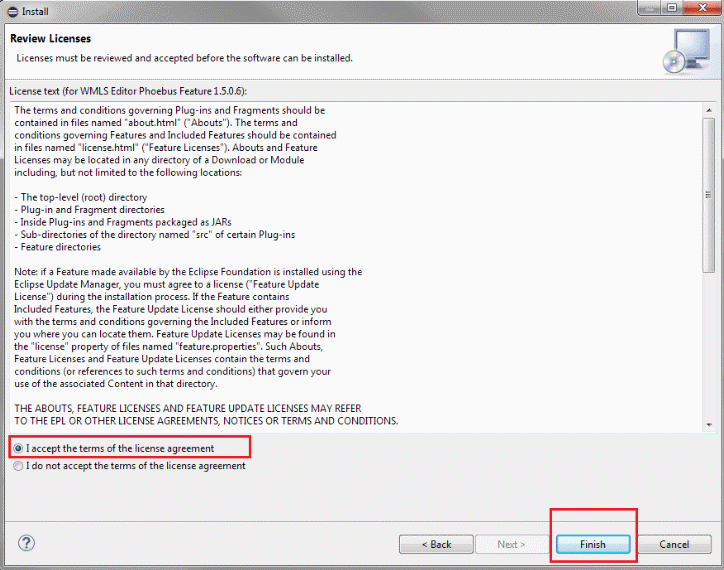The height and width of the screenshot is (570, 724).
Task: Click the 'Feature directories' line in license text
Action: (58, 246)
